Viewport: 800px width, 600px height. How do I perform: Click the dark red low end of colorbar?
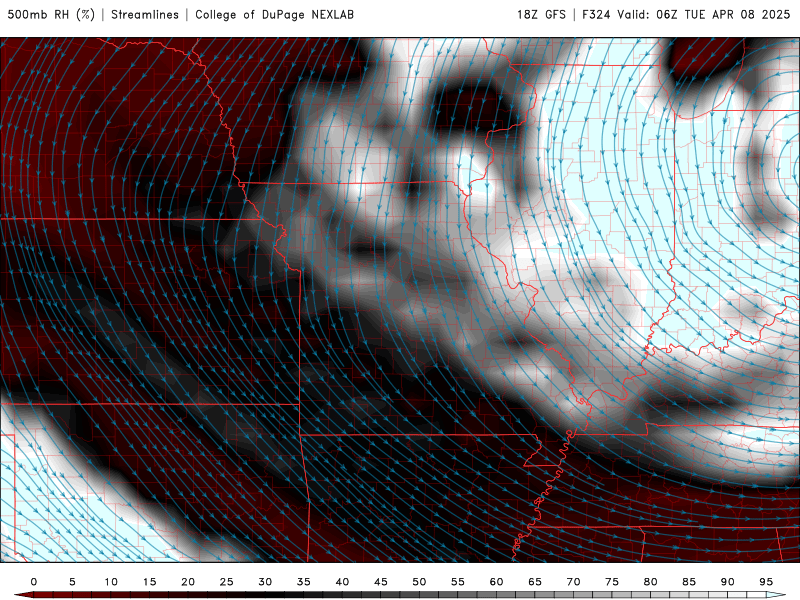coord(24,595)
